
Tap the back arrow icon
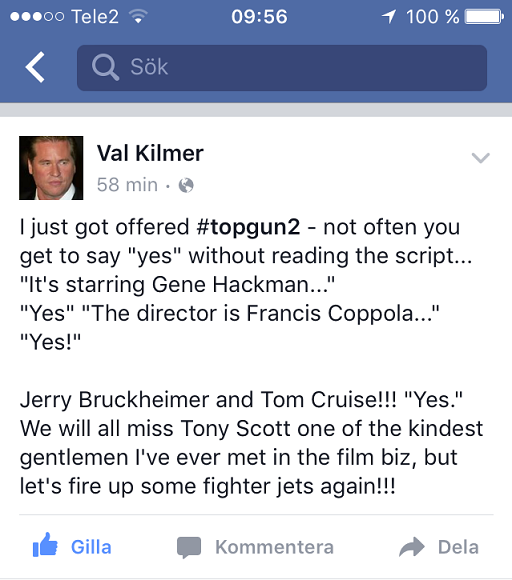[x=35, y=67]
